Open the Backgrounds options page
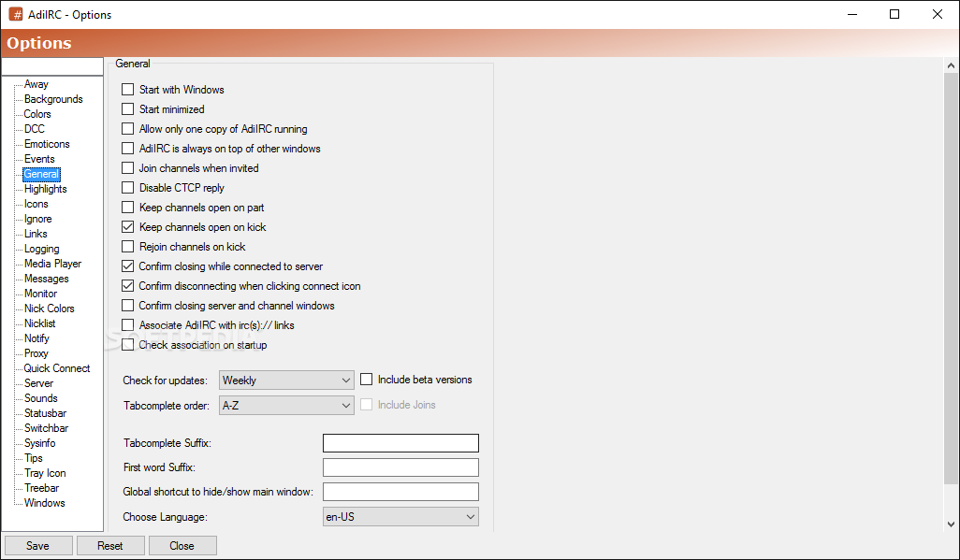The image size is (960, 560). click(x=53, y=99)
